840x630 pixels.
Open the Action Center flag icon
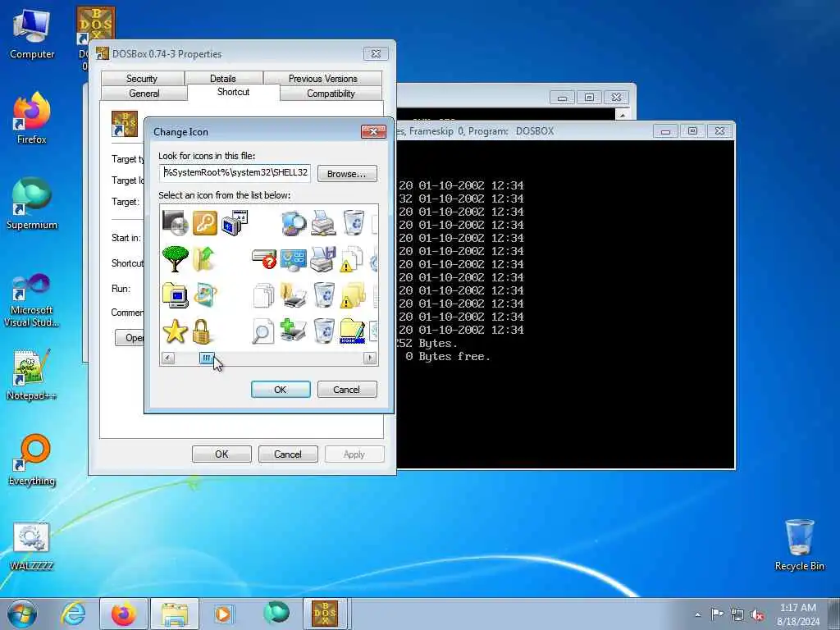click(717, 614)
